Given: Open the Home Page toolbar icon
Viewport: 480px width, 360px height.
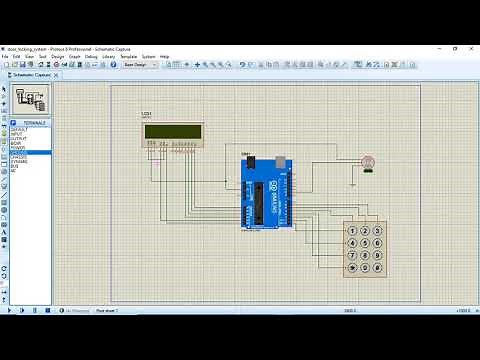Looking at the screenshot, I should coord(41,65).
